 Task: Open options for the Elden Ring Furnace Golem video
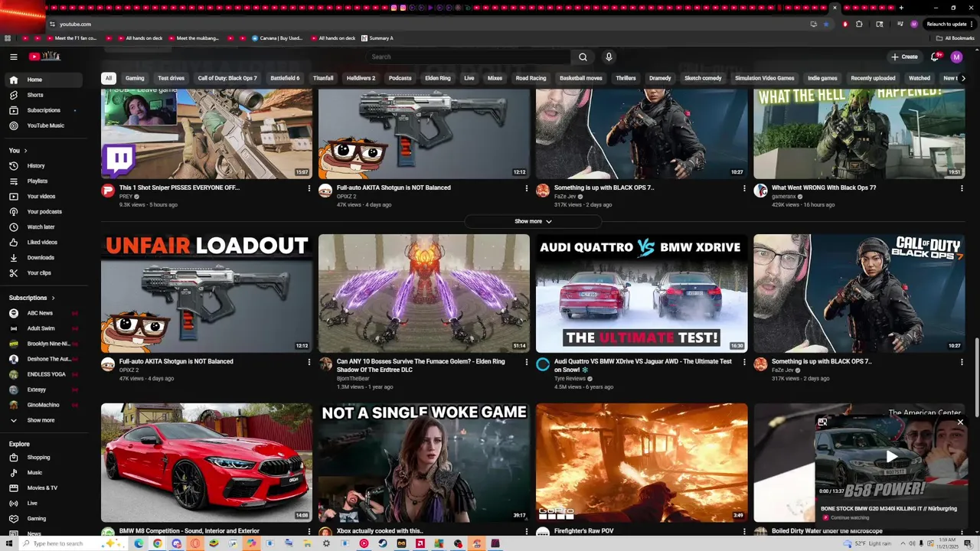click(527, 362)
